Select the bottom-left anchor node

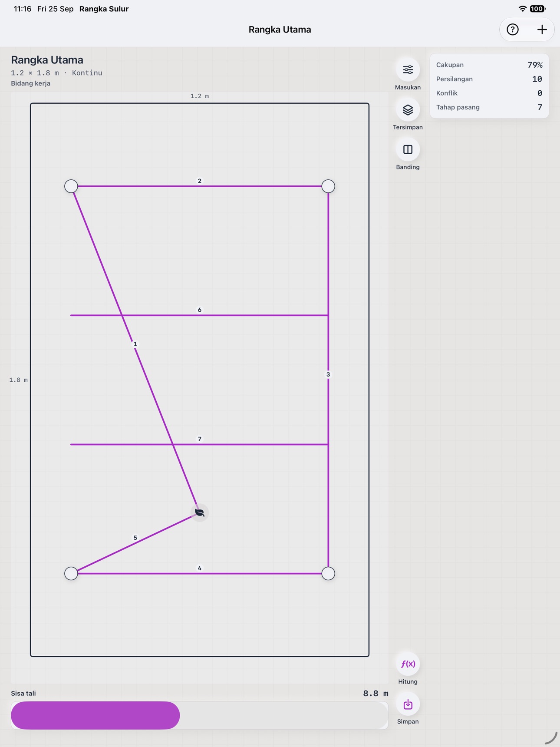(x=71, y=574)
